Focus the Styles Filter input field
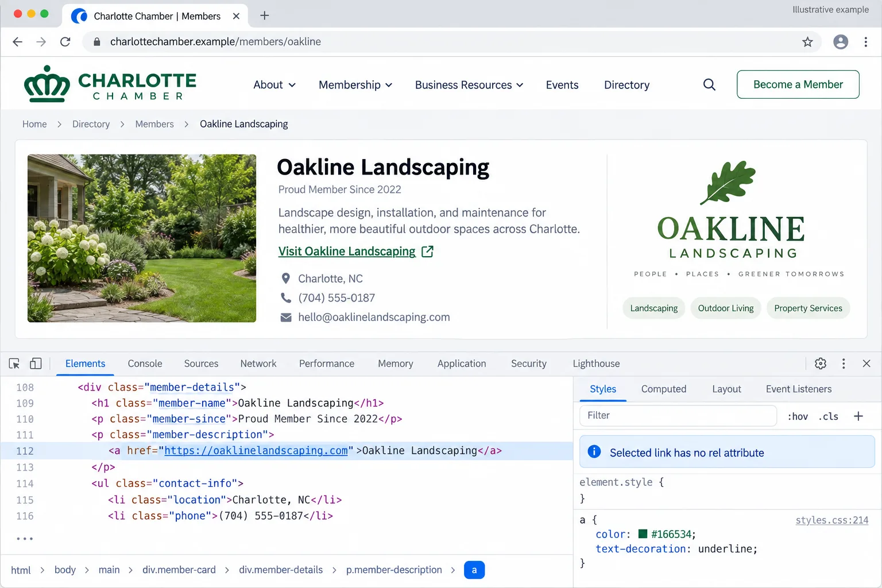Screen dimensions: 882x588 [x=678, y=416]
